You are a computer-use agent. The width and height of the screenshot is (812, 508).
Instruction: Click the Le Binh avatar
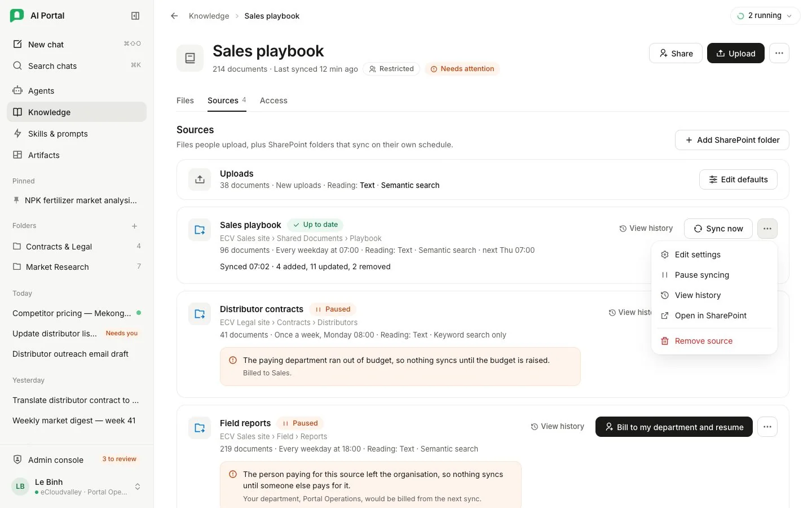coord(20,487)
